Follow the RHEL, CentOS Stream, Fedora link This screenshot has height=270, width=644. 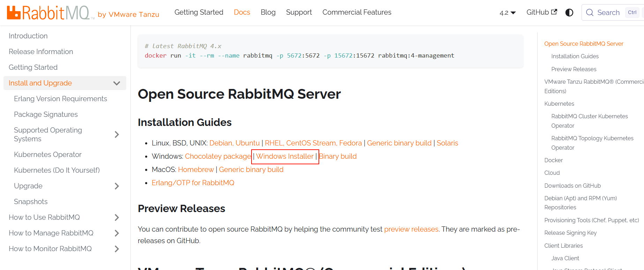click(x=313, y=143)
